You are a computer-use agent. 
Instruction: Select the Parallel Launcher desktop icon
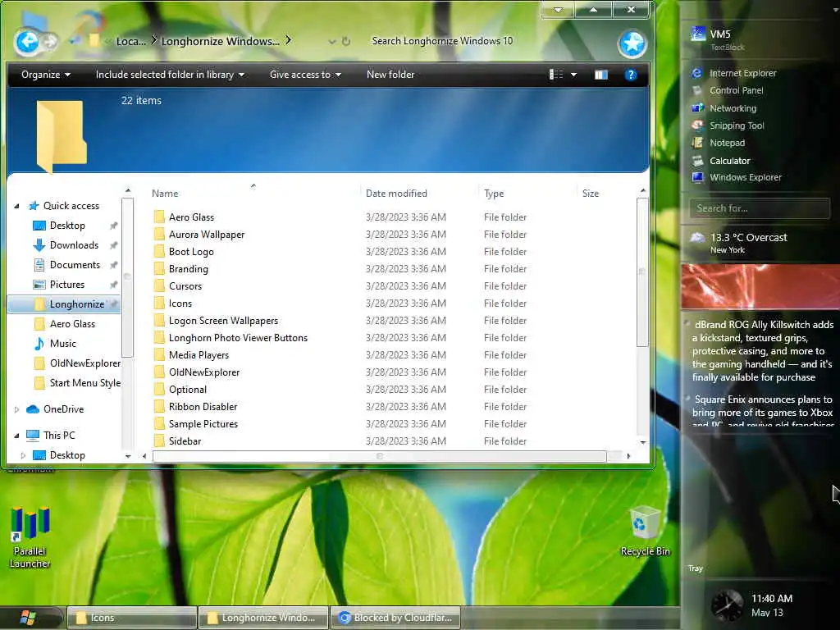coord(30,537)
